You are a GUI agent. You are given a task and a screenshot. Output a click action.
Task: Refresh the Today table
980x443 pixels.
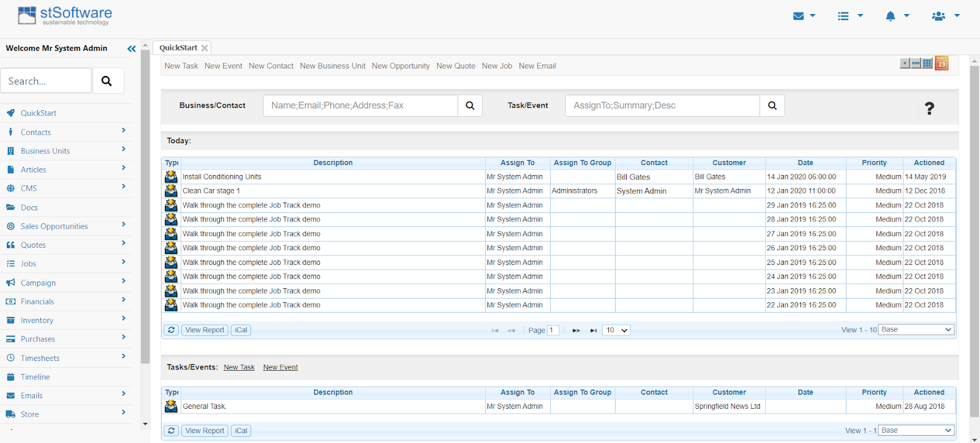coord(171,330)
